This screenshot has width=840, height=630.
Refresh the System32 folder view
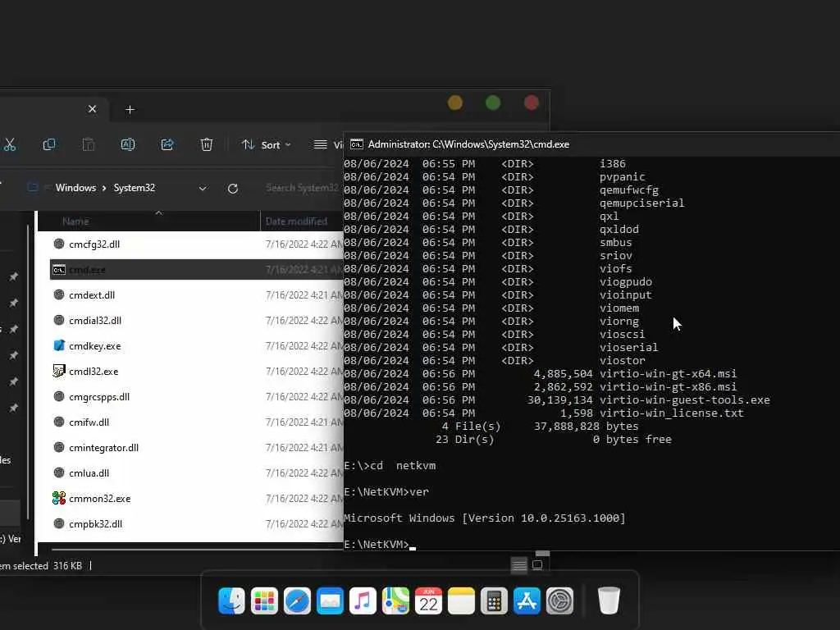232,189
